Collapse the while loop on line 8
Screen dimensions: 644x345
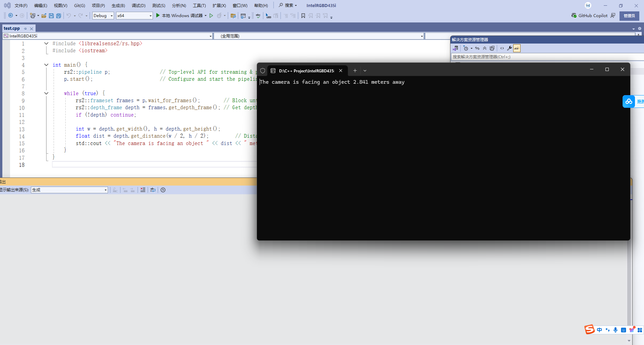(46, 93)
